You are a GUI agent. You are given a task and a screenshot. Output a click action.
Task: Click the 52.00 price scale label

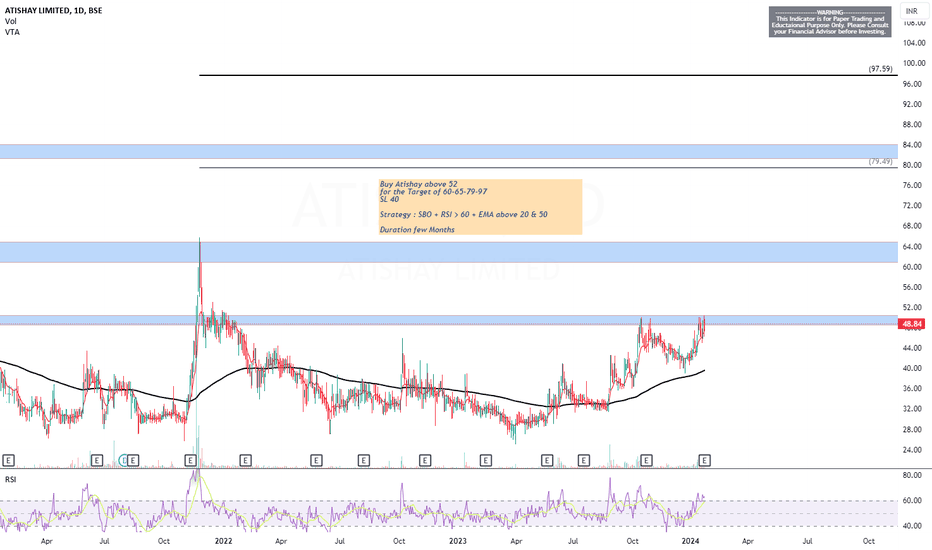coord(914,307)
